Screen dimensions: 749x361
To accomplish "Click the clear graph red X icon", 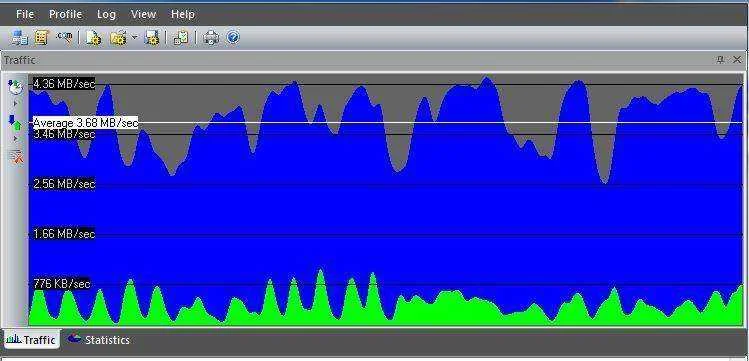I will pyautogui.click(x=16, y=156).
